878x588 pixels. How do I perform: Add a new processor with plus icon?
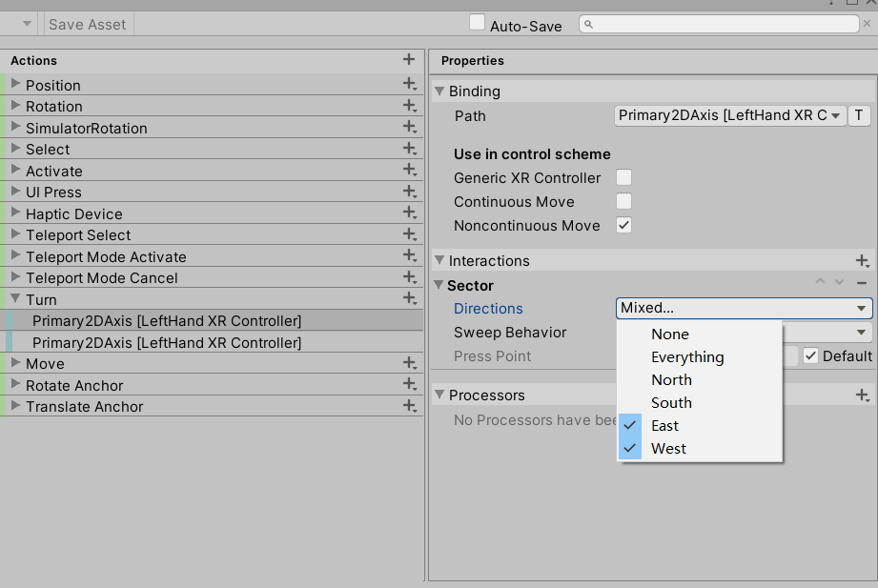tap(862, 395)
